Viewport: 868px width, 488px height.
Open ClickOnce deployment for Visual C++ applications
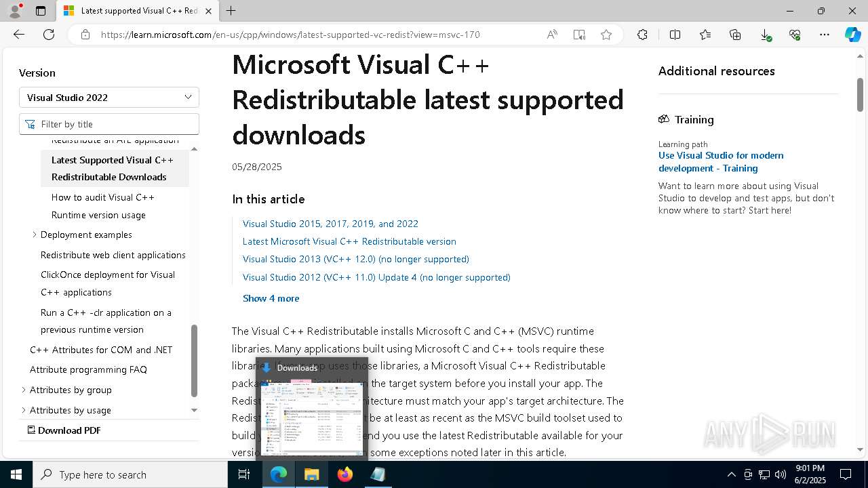(108, 283)
